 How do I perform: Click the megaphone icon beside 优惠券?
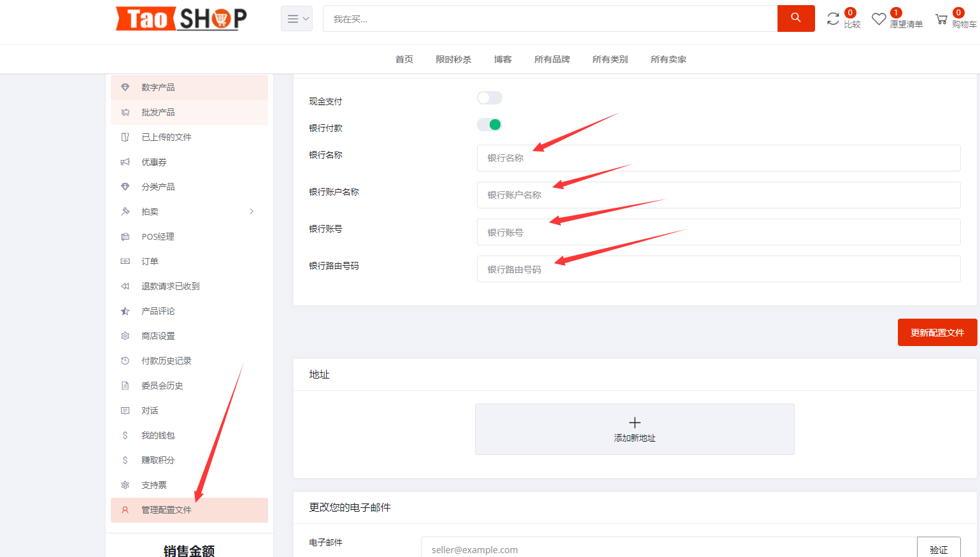[125, 162]
